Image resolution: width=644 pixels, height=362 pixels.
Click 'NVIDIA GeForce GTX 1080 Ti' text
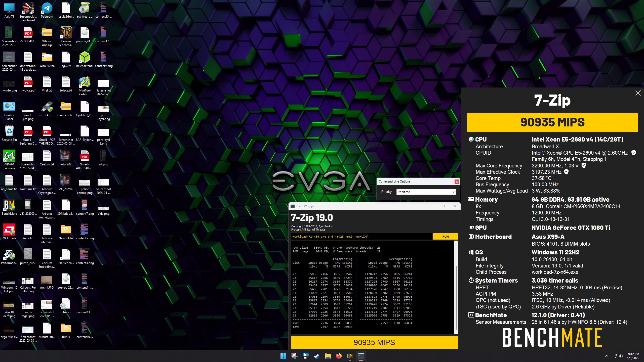571,228
